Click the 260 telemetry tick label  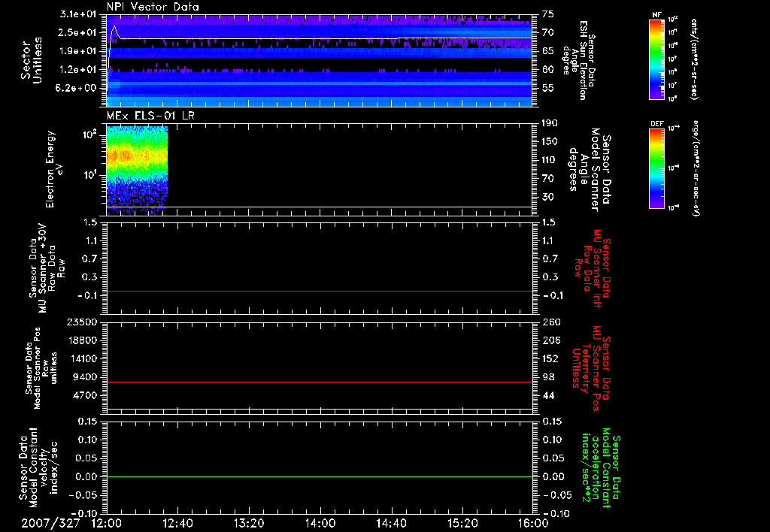pyautogui.click(x=551, y=322)
